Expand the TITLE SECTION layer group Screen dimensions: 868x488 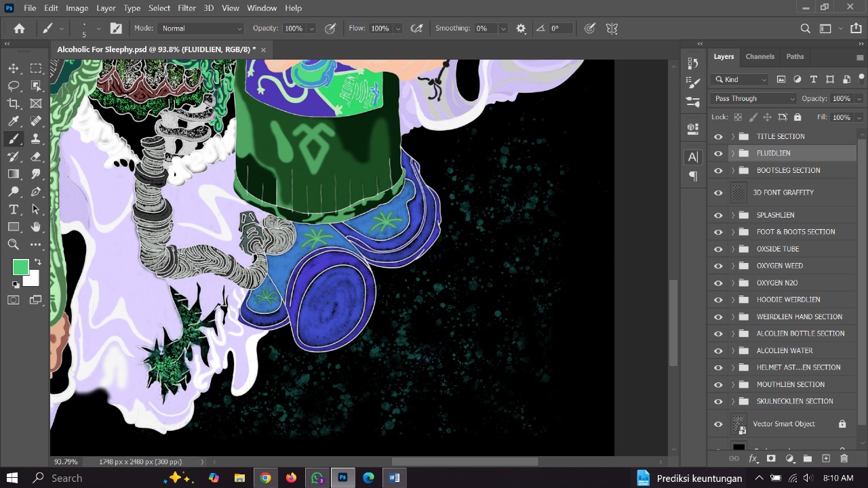coord(732,136)
